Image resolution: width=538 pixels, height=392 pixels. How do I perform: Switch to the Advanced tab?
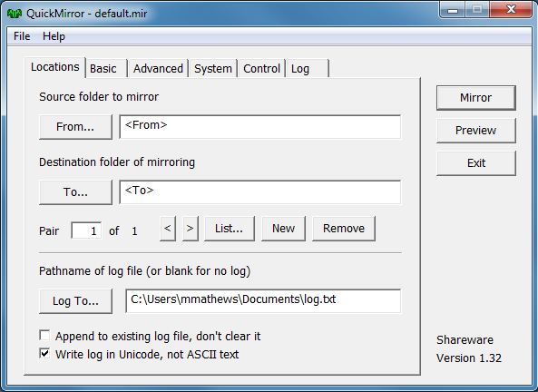click(158, 69)
